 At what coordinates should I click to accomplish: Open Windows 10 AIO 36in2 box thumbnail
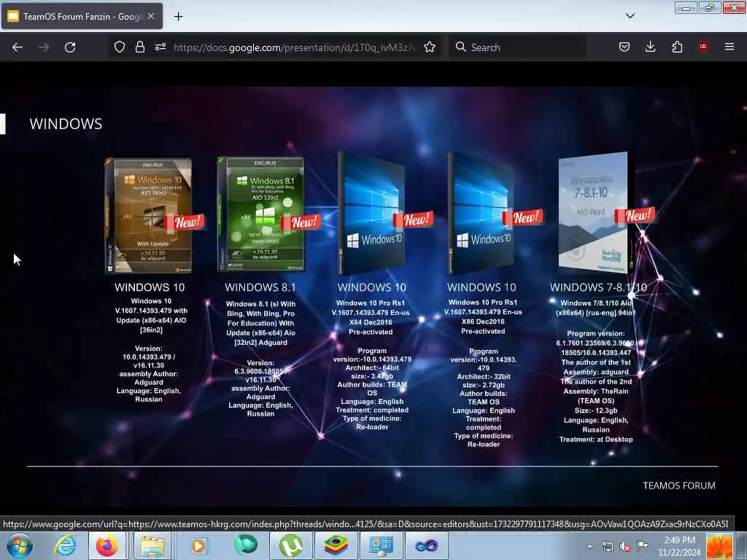[149, 216]
